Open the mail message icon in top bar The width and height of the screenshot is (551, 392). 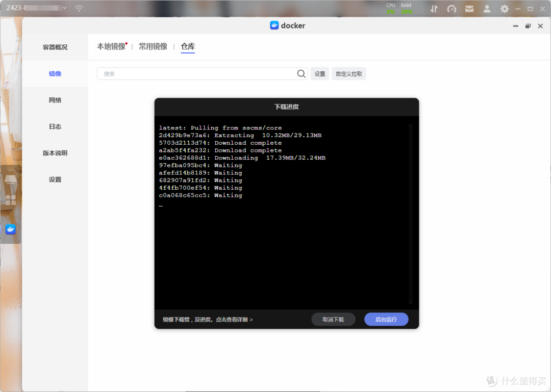469,9
